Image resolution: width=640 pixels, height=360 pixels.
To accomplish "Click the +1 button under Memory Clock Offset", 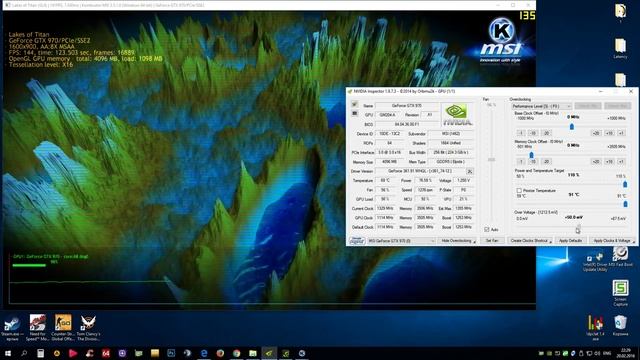I will point(621,162).
